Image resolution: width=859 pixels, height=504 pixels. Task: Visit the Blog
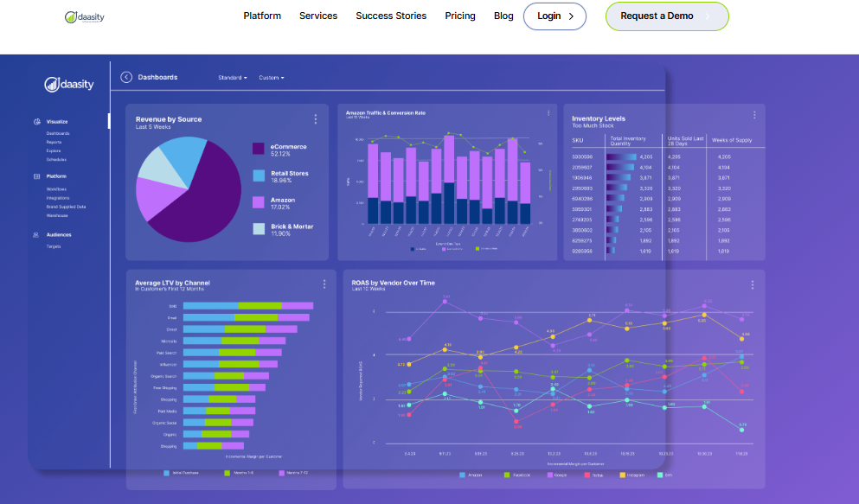point(503,16)
